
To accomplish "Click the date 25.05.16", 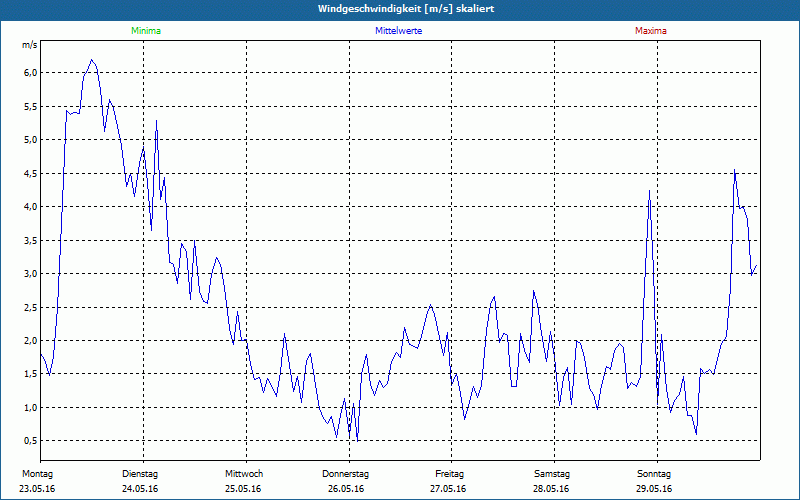I will 243,489.
